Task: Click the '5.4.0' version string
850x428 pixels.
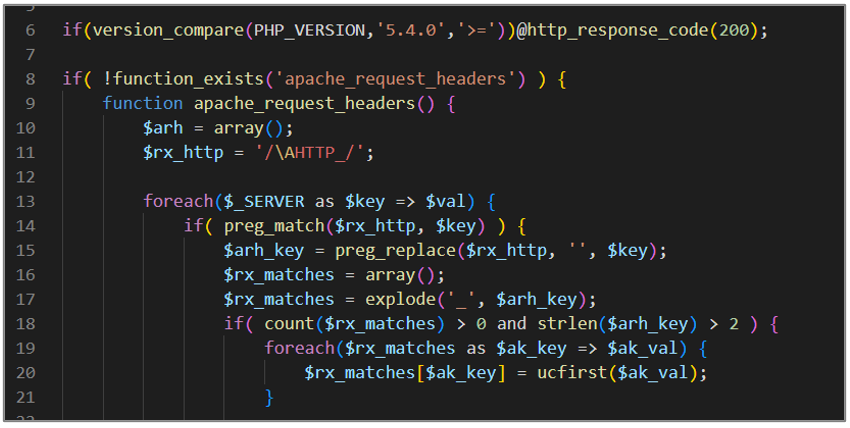Action: click(x=410, y=30)
